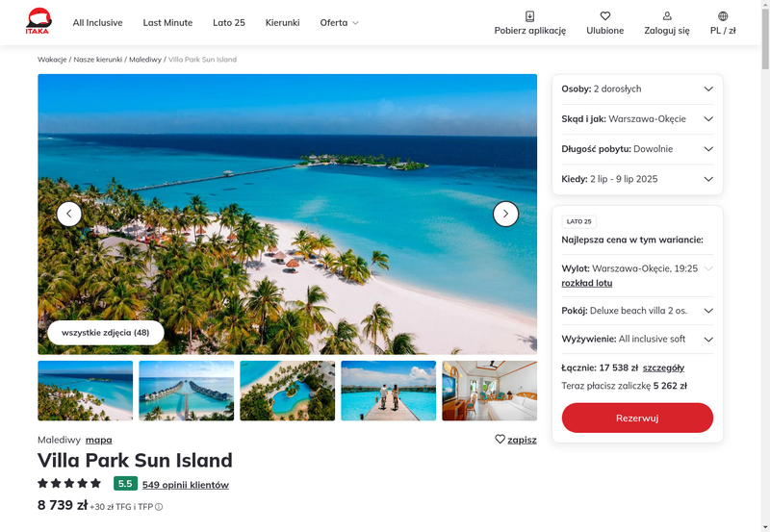
Task: Show previous photo with left arrow
Action: (x=69, y=214)
